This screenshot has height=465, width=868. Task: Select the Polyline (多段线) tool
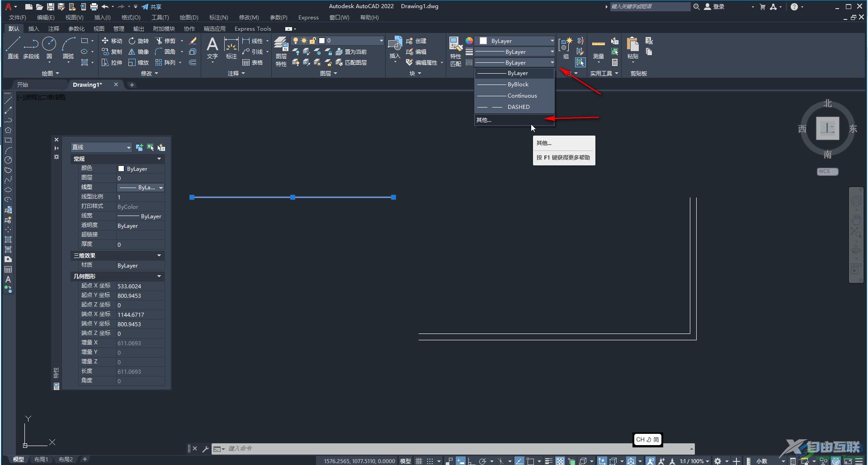[31, 47]
